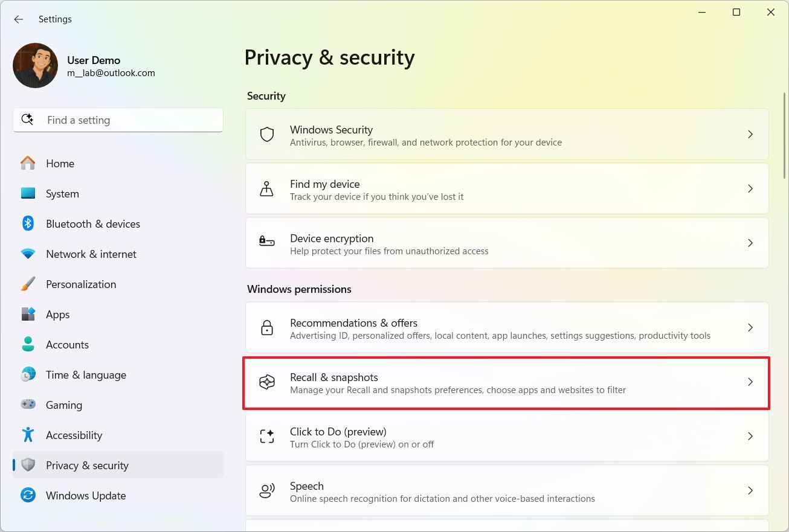
Task: Click the Speech settings icon
Action: pos(267,491)
